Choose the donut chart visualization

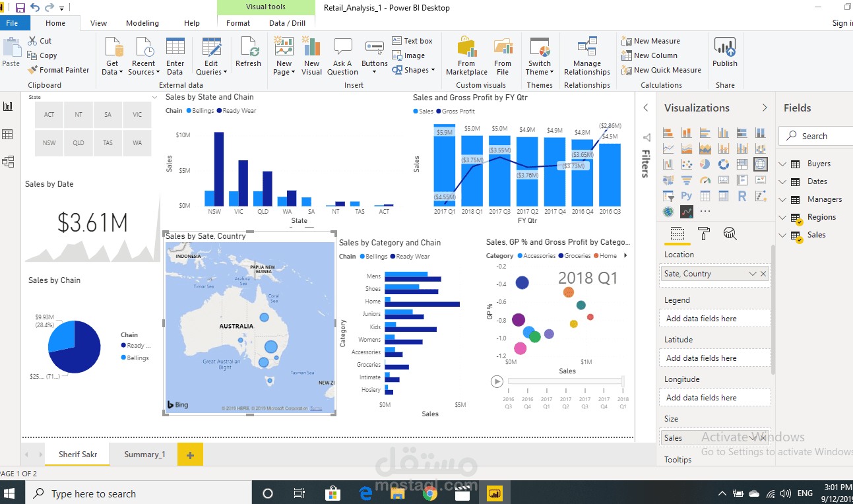point(724,164)
